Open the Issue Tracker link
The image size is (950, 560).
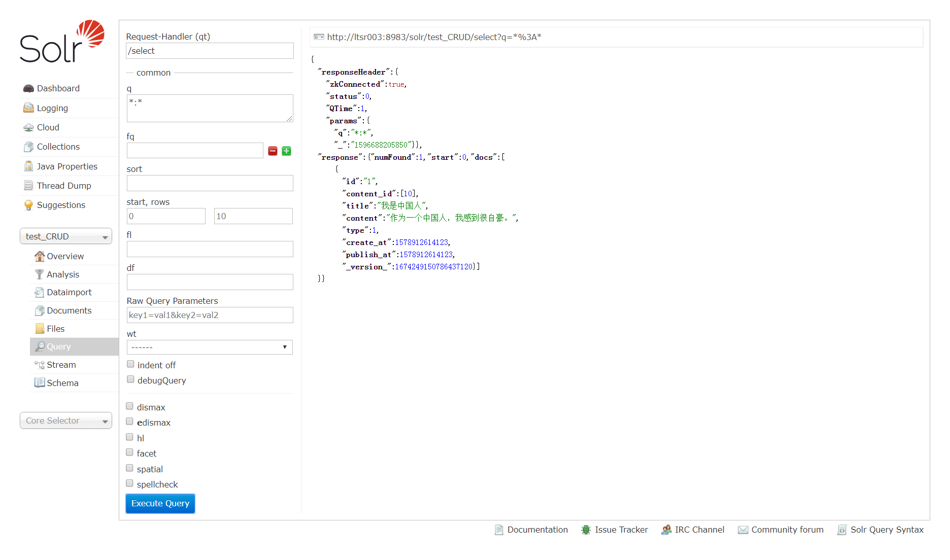pyautogui.click(x=621, y=530)
